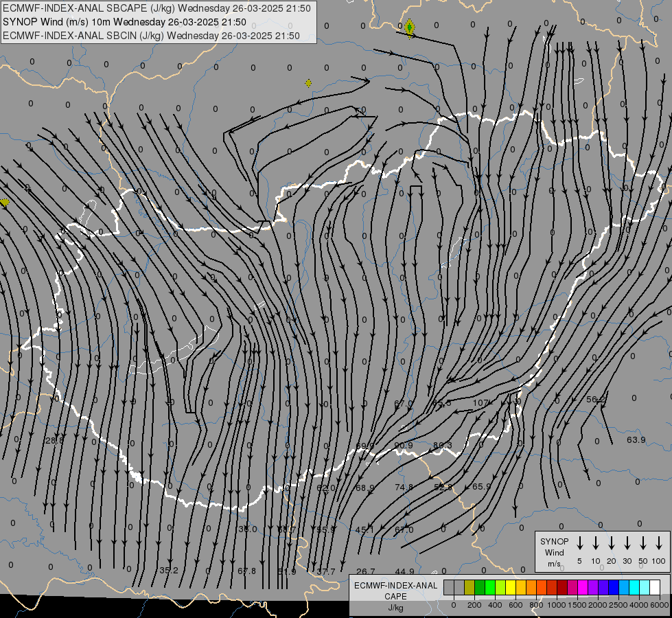Select the dark green 200 CAPE swatch
The height and width of the screenshot is (618, 672).
(480, 587)
